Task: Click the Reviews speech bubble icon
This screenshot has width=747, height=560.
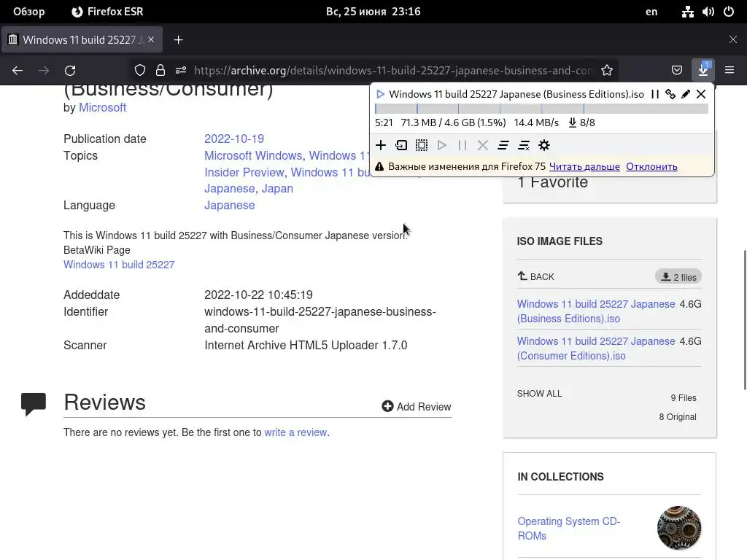Action: click(x=34, y=404)
